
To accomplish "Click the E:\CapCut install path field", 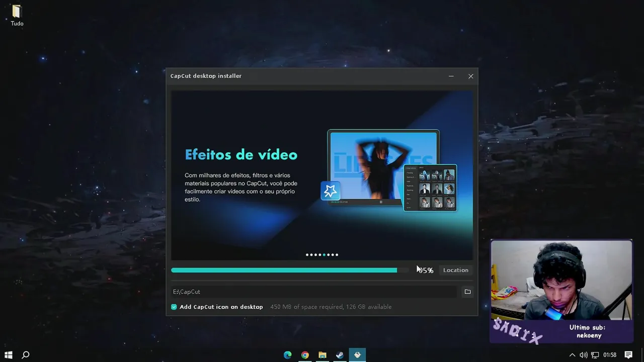I will [314, 292].
